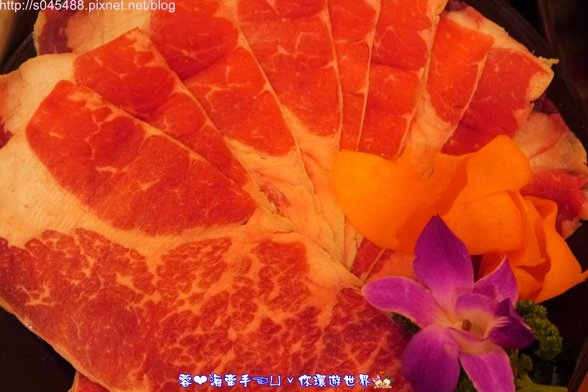Screen dimensions: 588x392
Task: Open the s045488.pixnet.net/blog URL link
Action: point(88,6)
